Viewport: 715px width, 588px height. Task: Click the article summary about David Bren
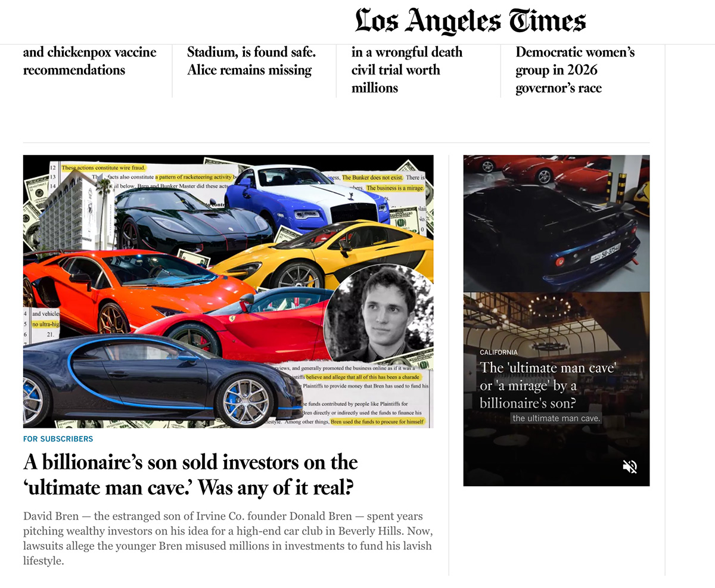point(228,538)
